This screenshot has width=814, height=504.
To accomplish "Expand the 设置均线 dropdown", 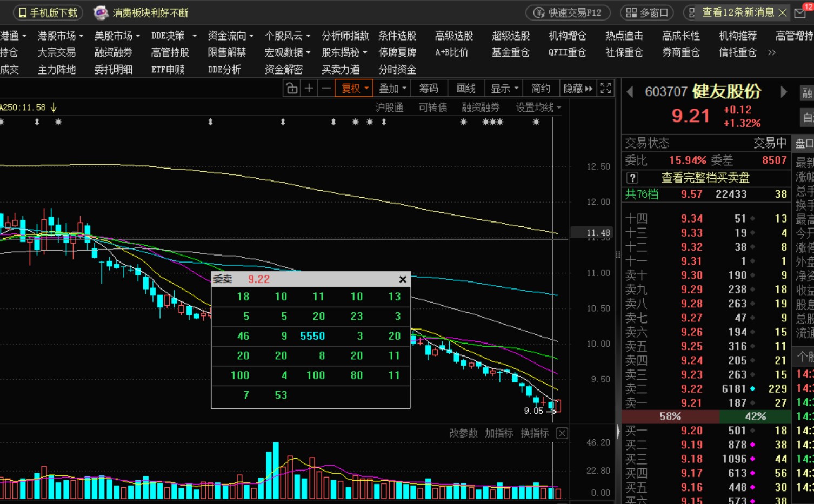I will click(538, 107).
